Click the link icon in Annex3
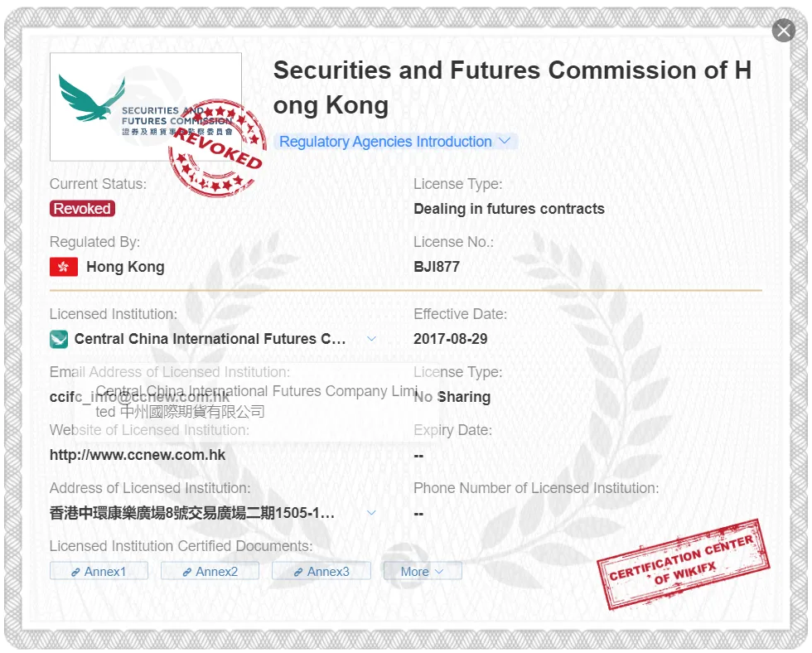 (x=298, y=572)
